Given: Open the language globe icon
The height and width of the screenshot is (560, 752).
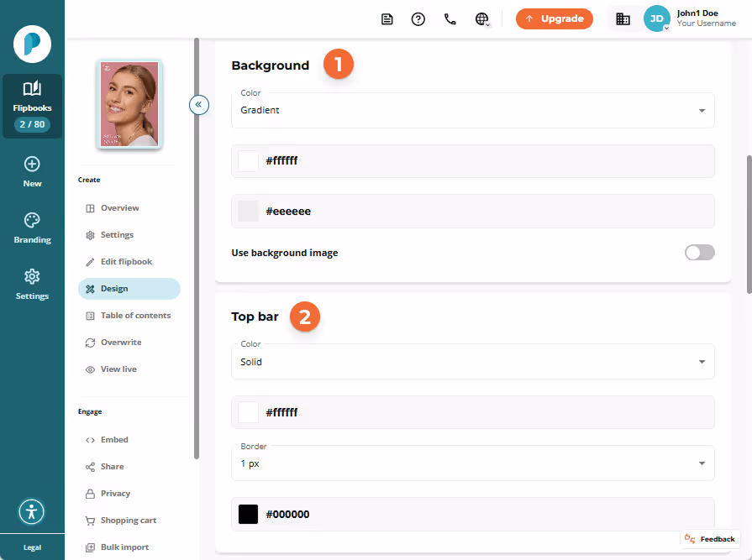Looking at the screenshot, I should (482, 19).
